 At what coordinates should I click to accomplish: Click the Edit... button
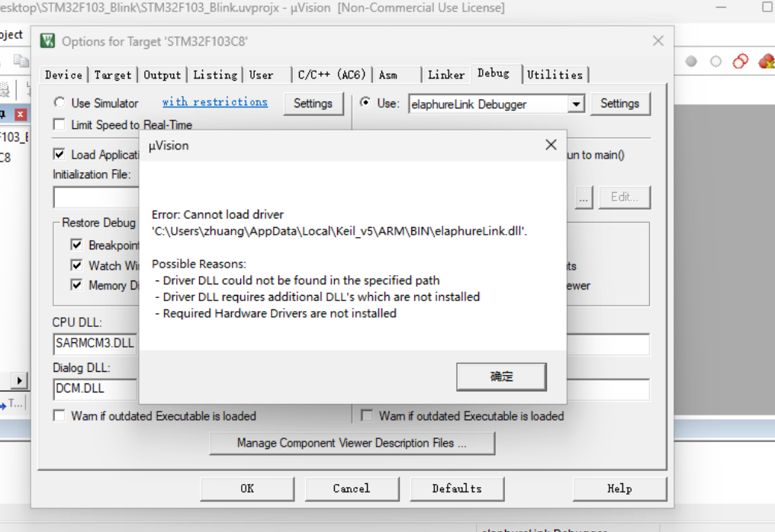coord(624,197)
